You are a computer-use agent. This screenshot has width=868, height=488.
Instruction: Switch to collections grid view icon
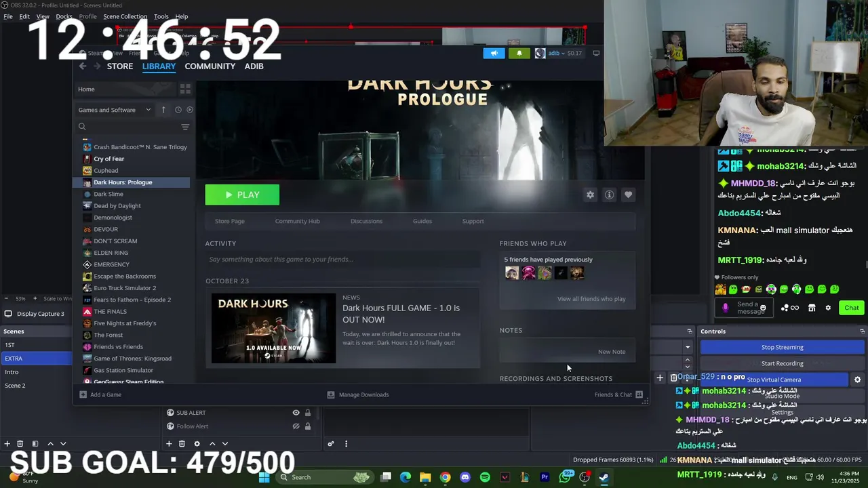click(x=185, y=89)
